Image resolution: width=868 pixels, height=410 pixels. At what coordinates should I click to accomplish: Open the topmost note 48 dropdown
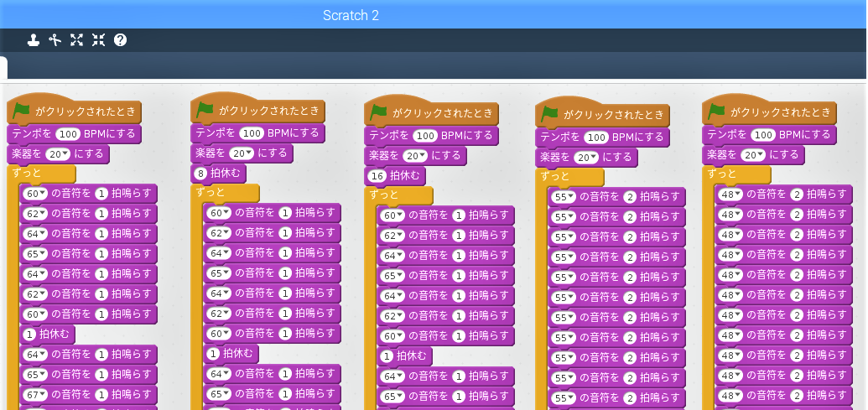point(730,195)
